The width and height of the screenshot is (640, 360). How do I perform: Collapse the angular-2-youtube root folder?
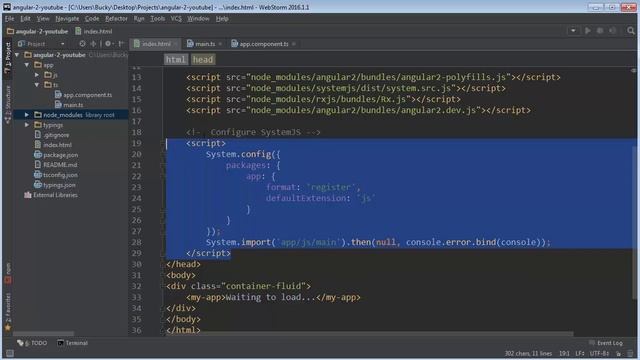coord(17,55)
